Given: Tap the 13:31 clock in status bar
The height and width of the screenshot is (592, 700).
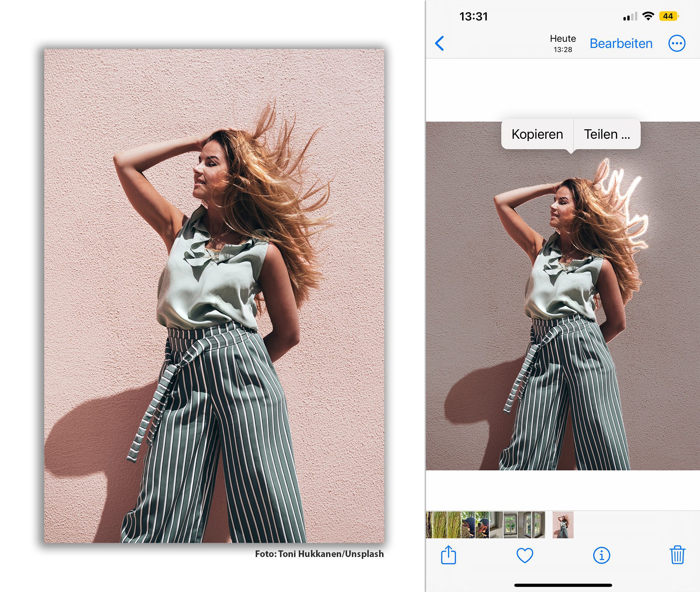Looking at the screenshot, I should tap(473, 17).
